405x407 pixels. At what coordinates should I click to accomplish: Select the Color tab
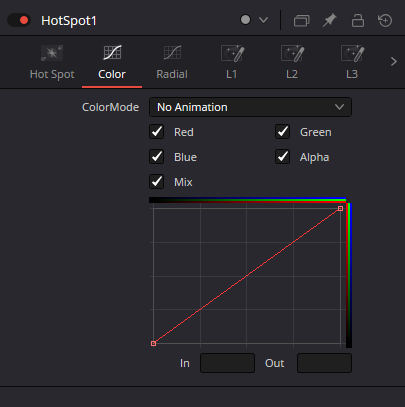pos(112,63)
